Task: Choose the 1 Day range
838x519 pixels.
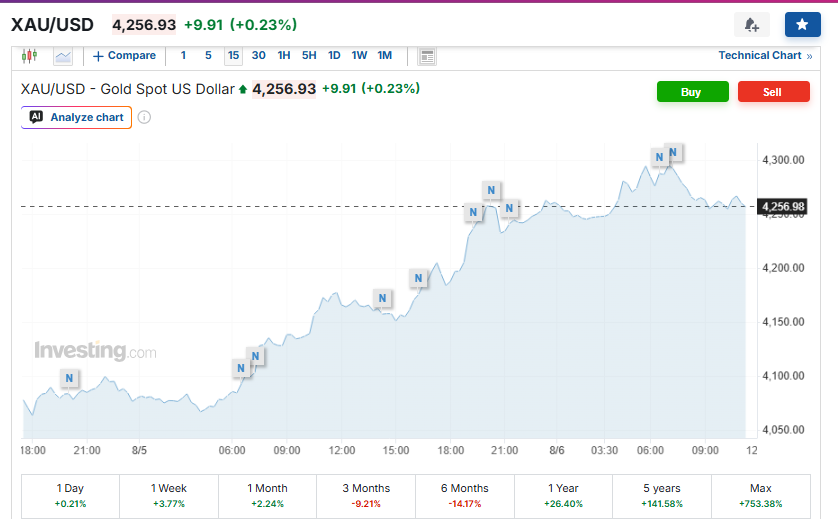Action: pyautogui.click(x=70, y=496)
